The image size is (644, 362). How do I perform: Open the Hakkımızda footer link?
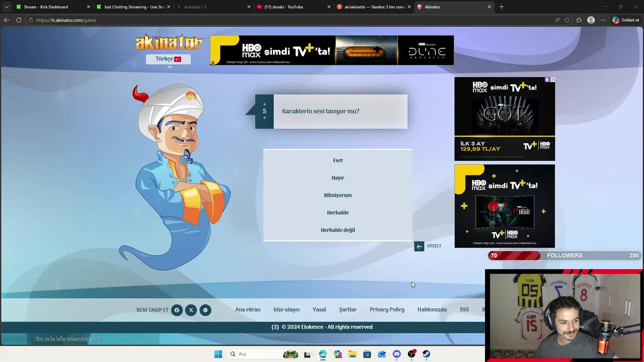click(432, 310)
